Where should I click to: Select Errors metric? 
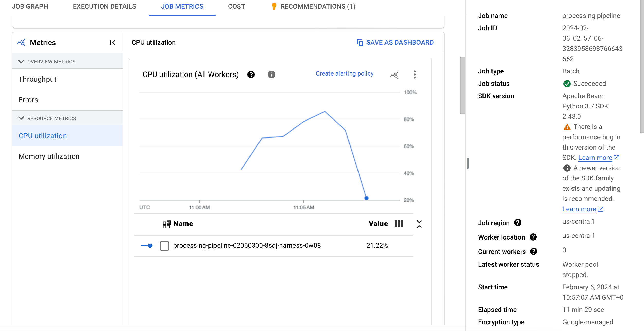(x=68, y=100)
